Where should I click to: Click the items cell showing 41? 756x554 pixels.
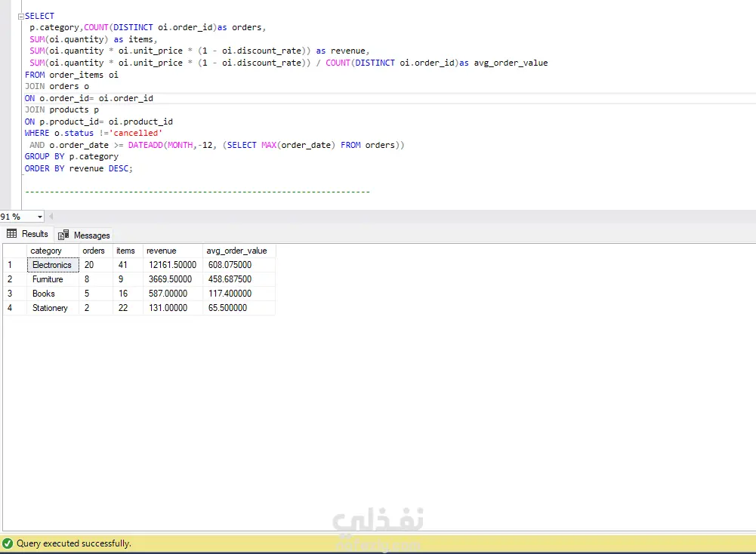tap(128, 265)
